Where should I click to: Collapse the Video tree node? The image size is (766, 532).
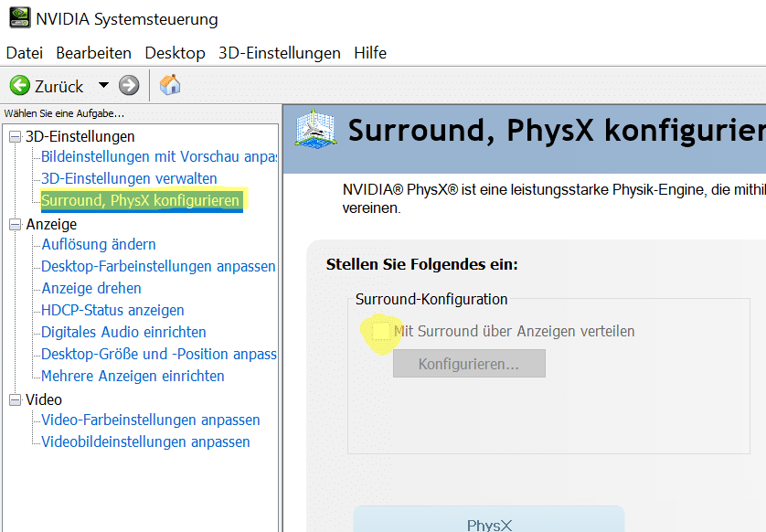(16, 400)
